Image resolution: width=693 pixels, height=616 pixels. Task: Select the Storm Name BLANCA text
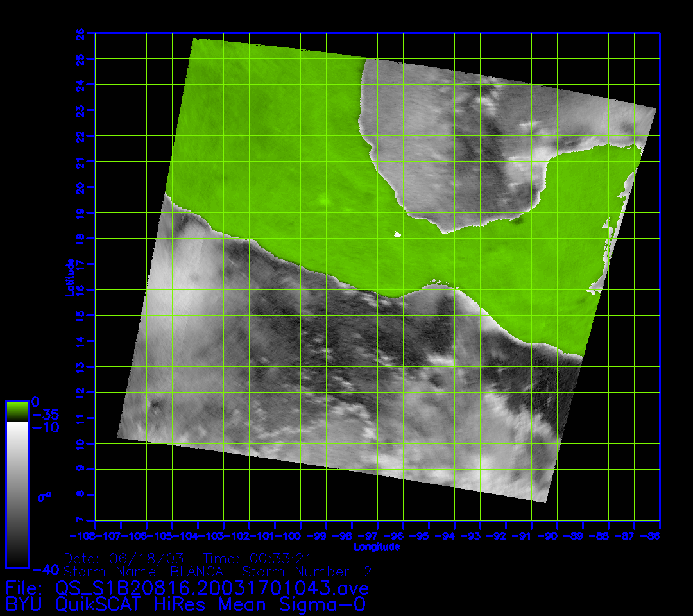[144, 571]
